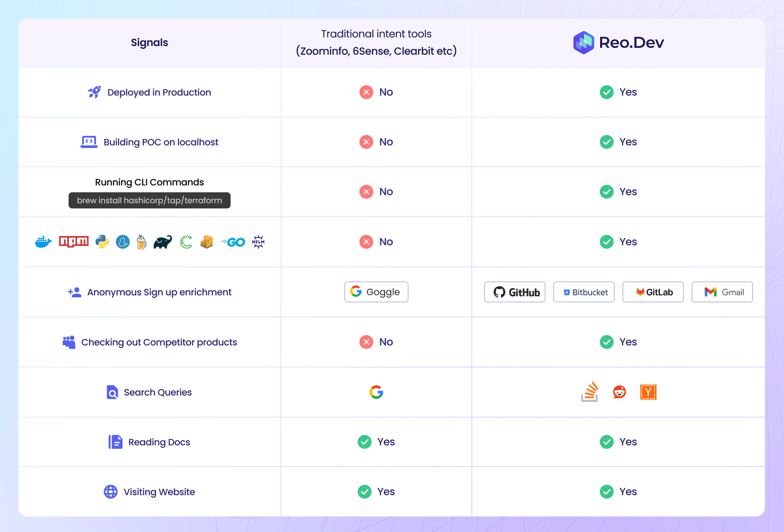Click the rocket icon beside Deployed in Production
The image size is (784, 532).
(x=94, y=92)
